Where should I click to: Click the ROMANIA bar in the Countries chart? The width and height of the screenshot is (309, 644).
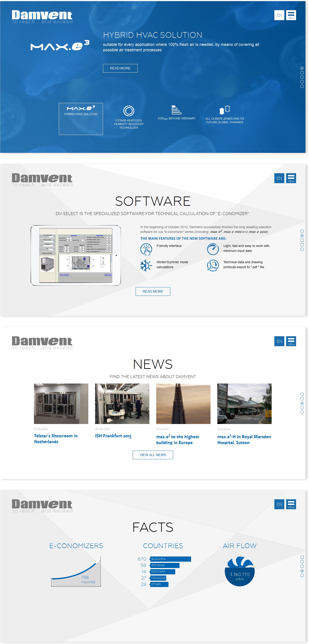pos(165,565)
